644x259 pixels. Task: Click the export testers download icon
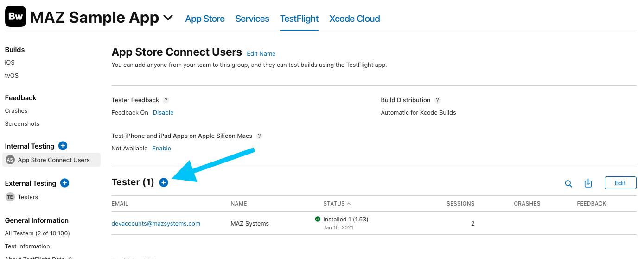coord(588,183)
